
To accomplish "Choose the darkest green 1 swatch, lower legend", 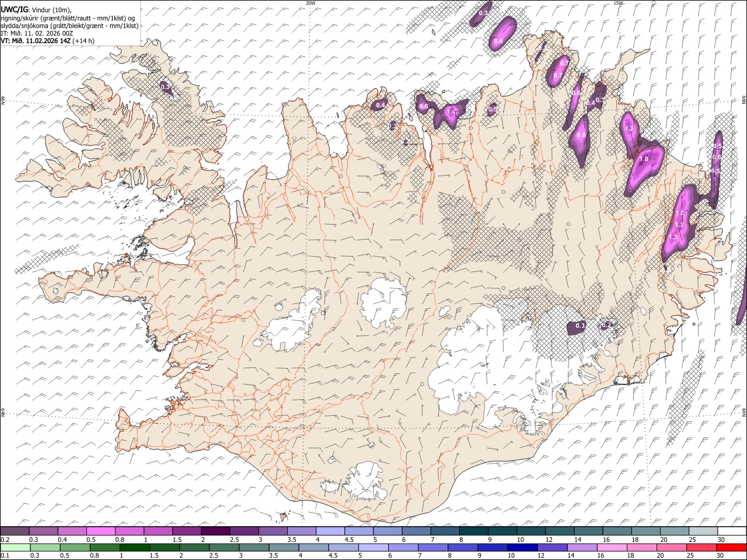I will tap(134, 547).
